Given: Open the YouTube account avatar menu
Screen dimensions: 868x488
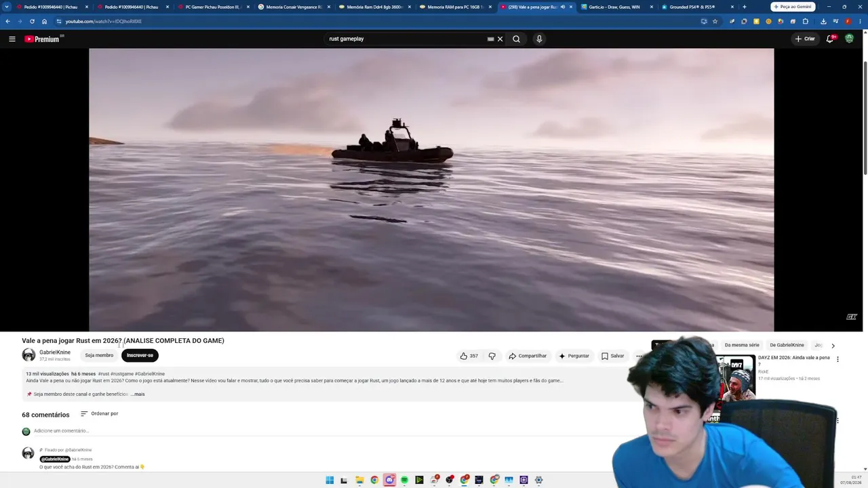Looking at the screenshot, I should tap(849, 39).
